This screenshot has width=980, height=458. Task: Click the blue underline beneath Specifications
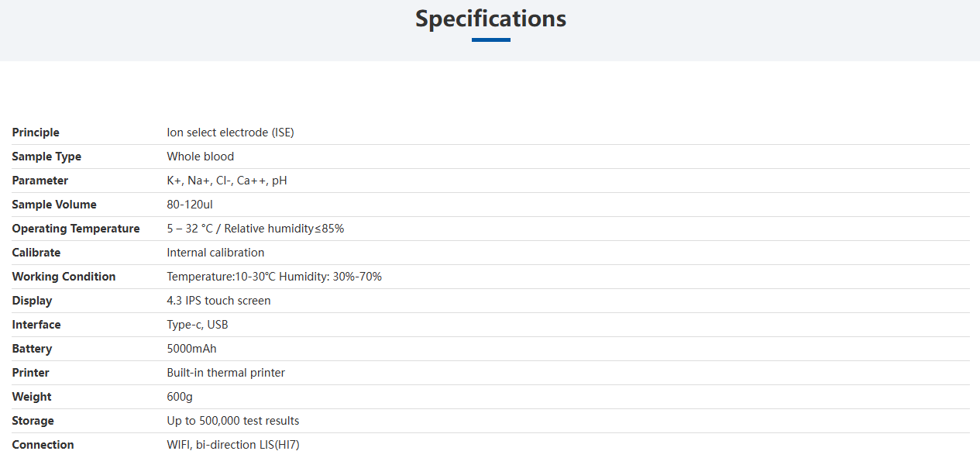490,40
